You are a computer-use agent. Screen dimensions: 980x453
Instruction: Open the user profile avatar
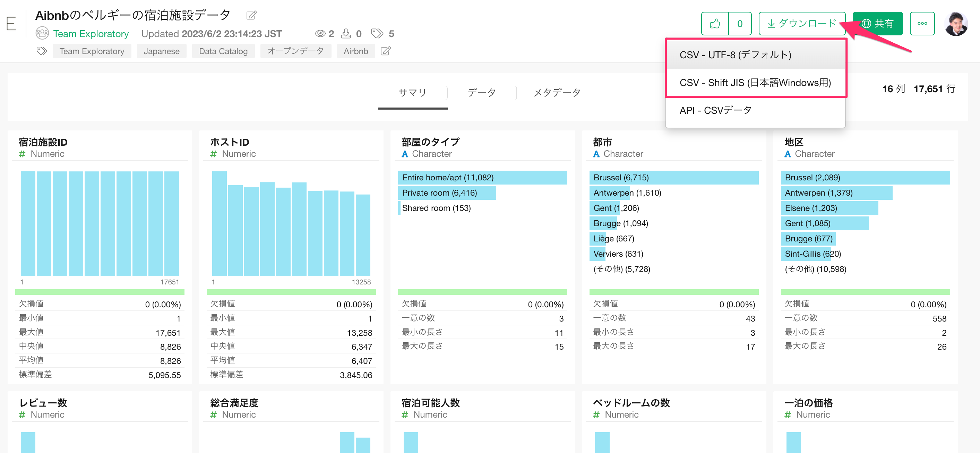pos(956,24)
